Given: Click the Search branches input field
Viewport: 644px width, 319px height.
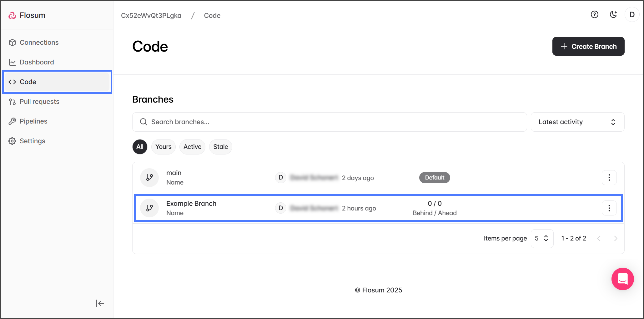Looking at the screenshot, I should point(330,122).
